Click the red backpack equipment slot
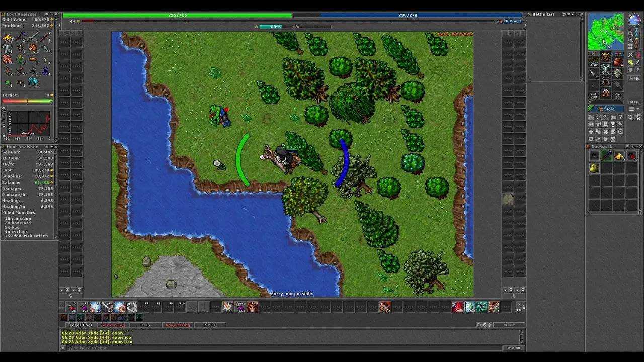 618,62
